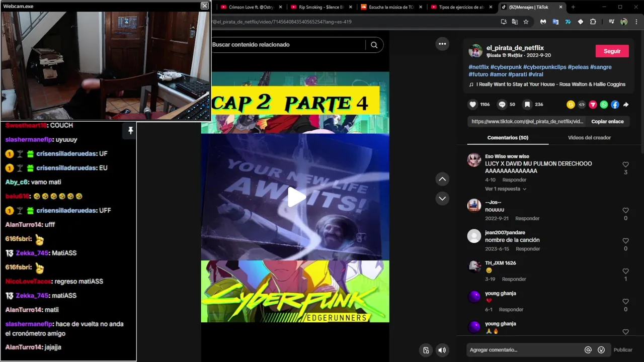Go to previous video with up chevron

(x=442, y=179)
